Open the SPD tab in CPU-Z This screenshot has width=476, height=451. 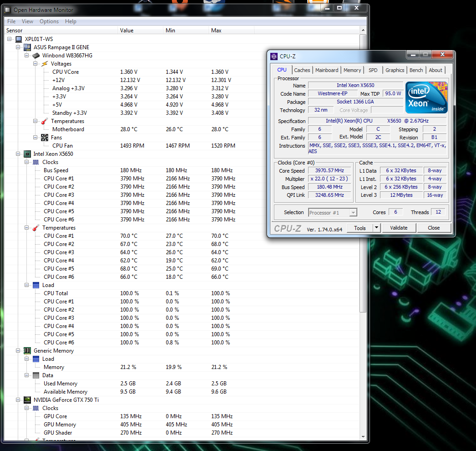(373, 70)
